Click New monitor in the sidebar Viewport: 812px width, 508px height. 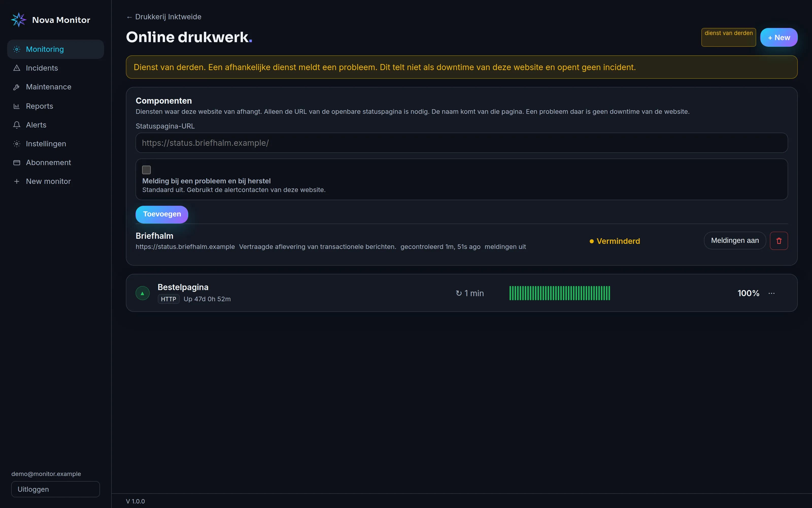click(56, 181)
